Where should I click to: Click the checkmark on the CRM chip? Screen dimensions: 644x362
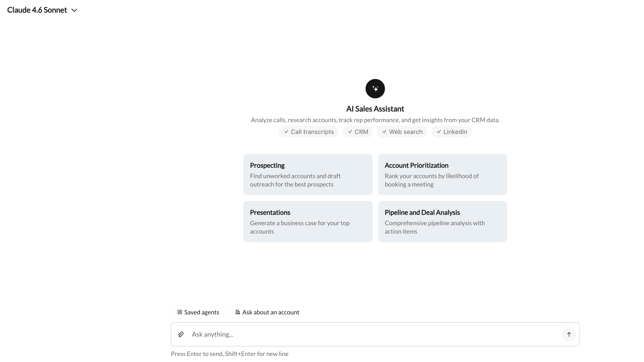(x=350, y=132)
